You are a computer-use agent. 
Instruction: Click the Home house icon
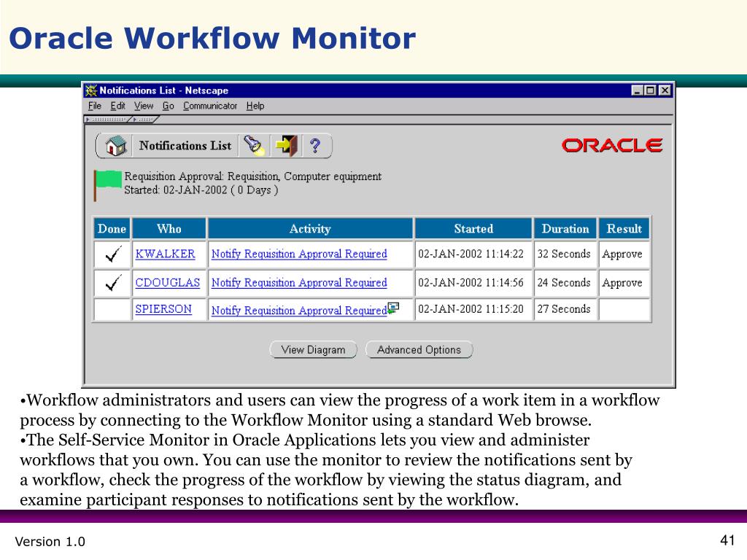[x=116, y=145]
